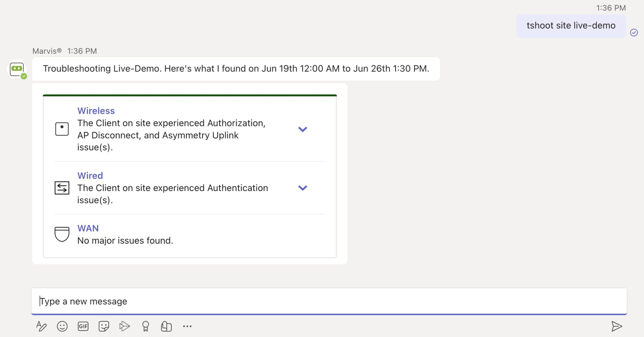Open the Wireless category link
Image resolution: width=644 pixels, height=337 pixels.
pos(96,111)
